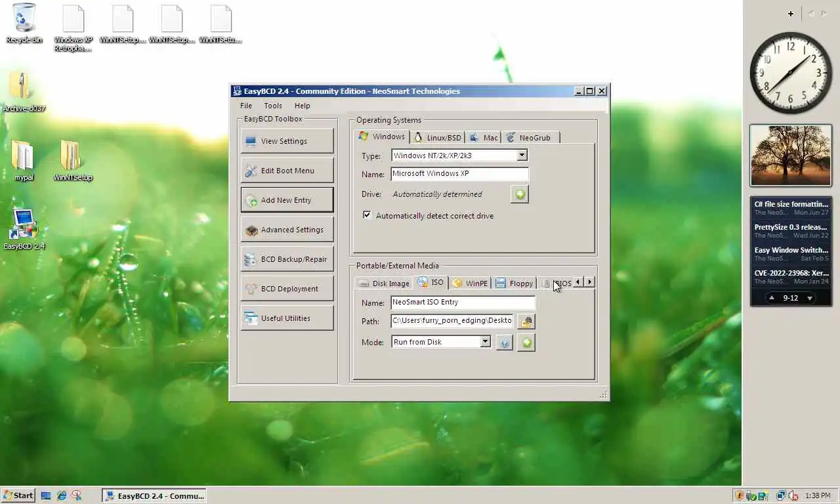Select the ISO media tab
The height and width of the screenshot is (504, 840).
click(431, 282)
